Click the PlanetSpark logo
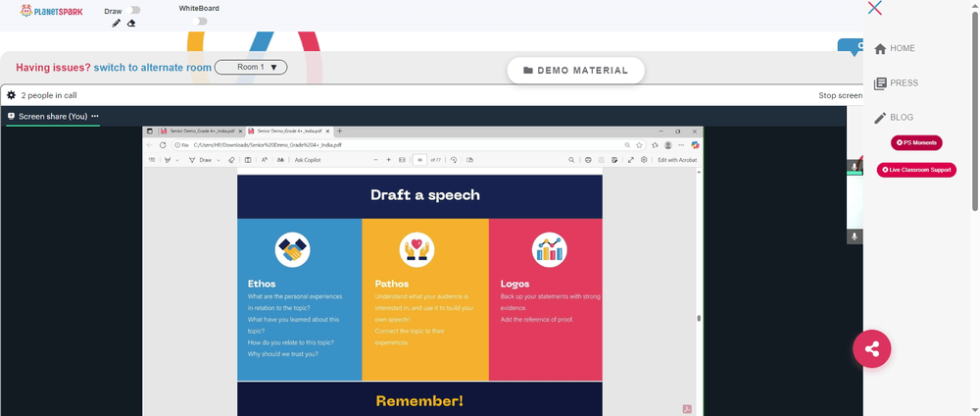 (x=51, y=11)
